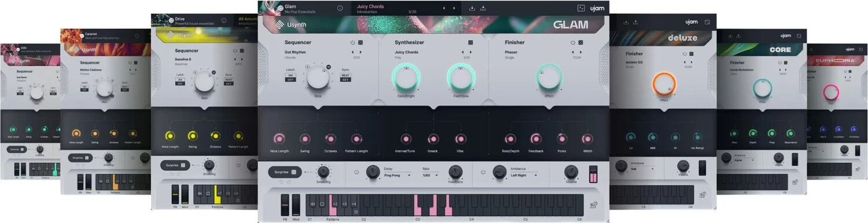This screenshot has height=223, width=868.
Task: Toggle the Finisher power button
Action: pos(573,42)
